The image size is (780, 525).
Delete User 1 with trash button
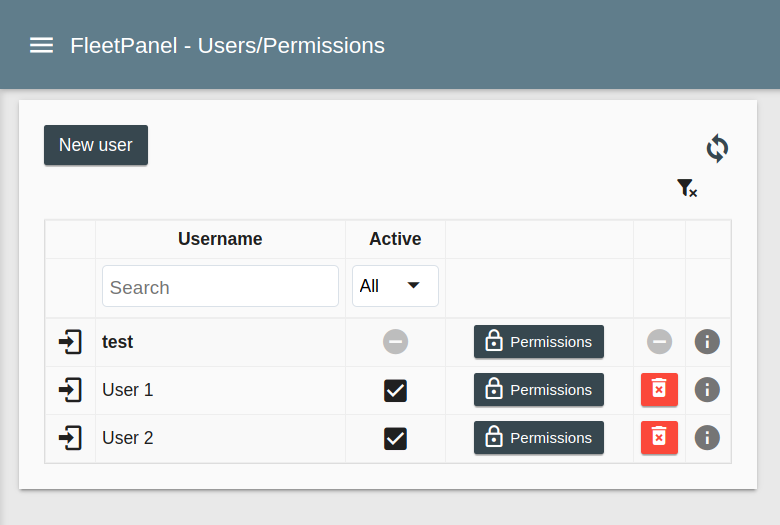[x=659, y=390]
